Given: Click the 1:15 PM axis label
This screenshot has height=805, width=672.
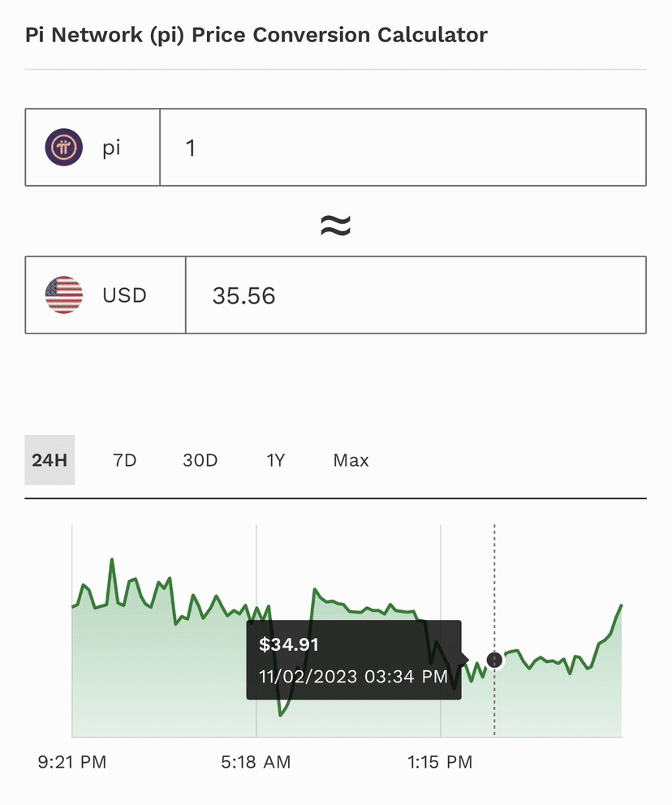Looking at the screenshot, I should pyautogui.click(x=440, y=762).
